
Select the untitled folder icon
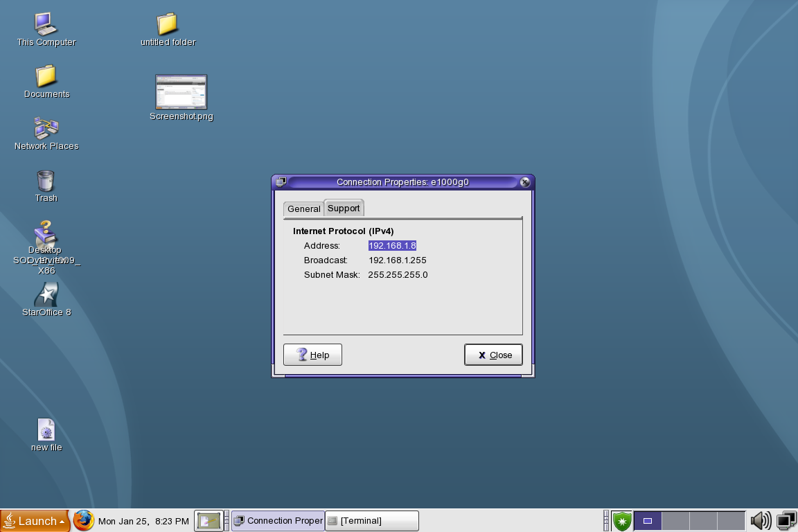[167, 24]
